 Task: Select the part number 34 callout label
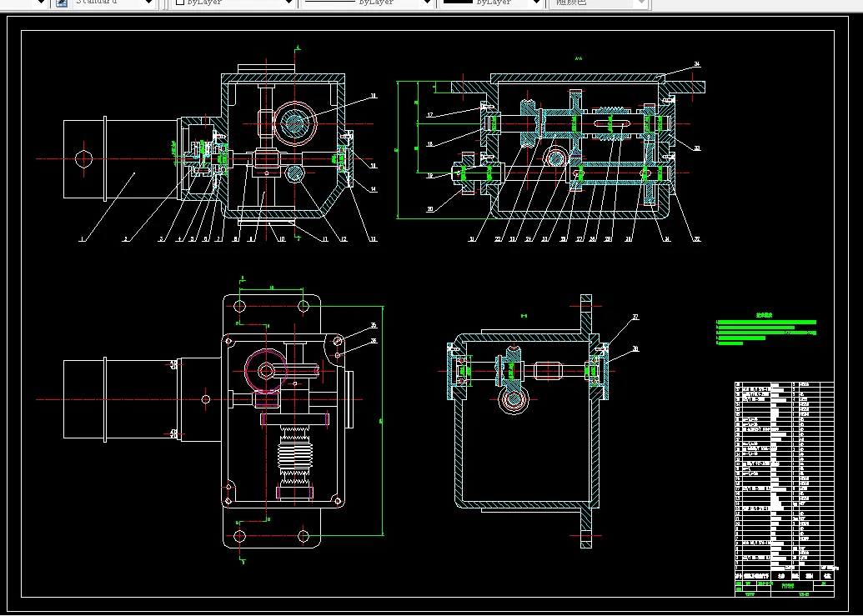[x=696, y=64]
